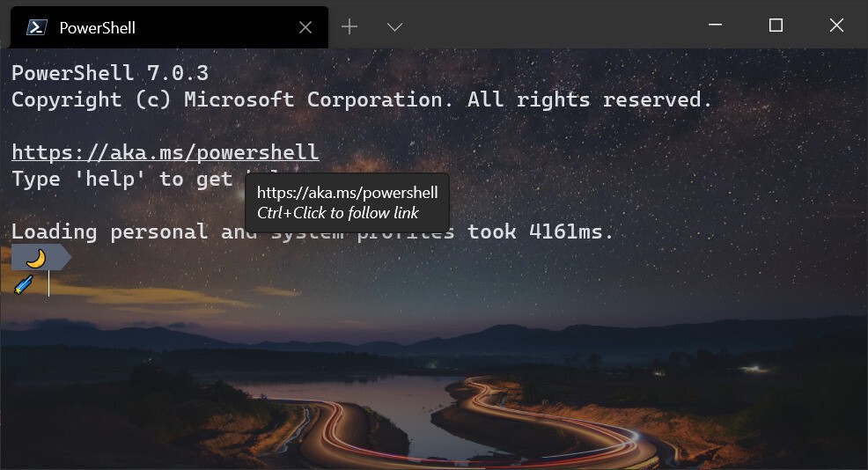Image resolution: width=868 pixels, height=470 pixels.
Task: Click at the command prompt cursor
Action: tap(48, 284)
